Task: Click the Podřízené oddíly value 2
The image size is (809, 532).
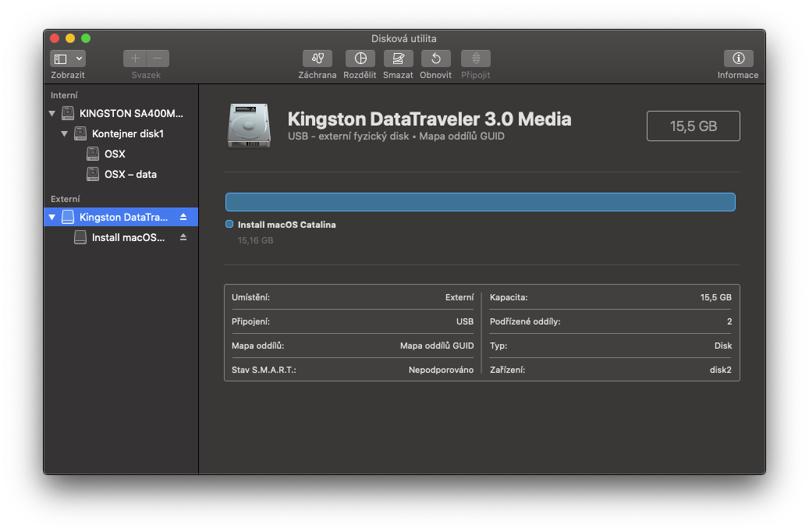Action: pyautogui.click(x=729, y=321)
